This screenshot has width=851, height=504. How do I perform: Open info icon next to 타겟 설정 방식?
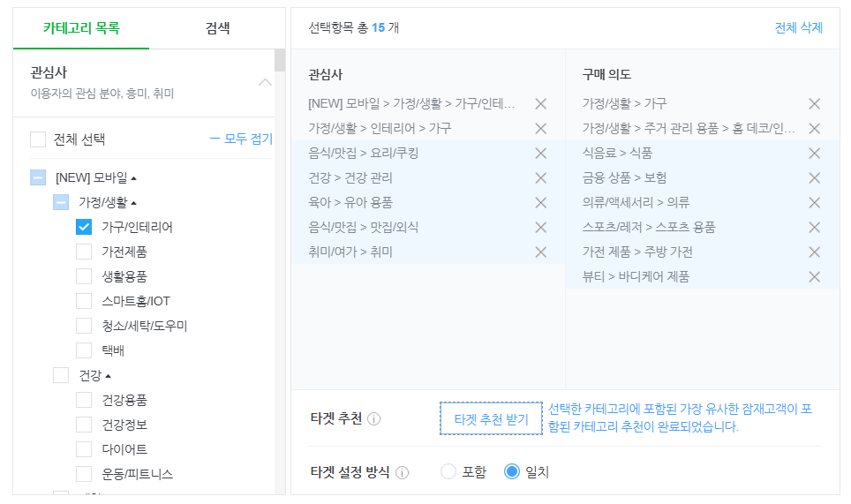[x=403, y=472]
